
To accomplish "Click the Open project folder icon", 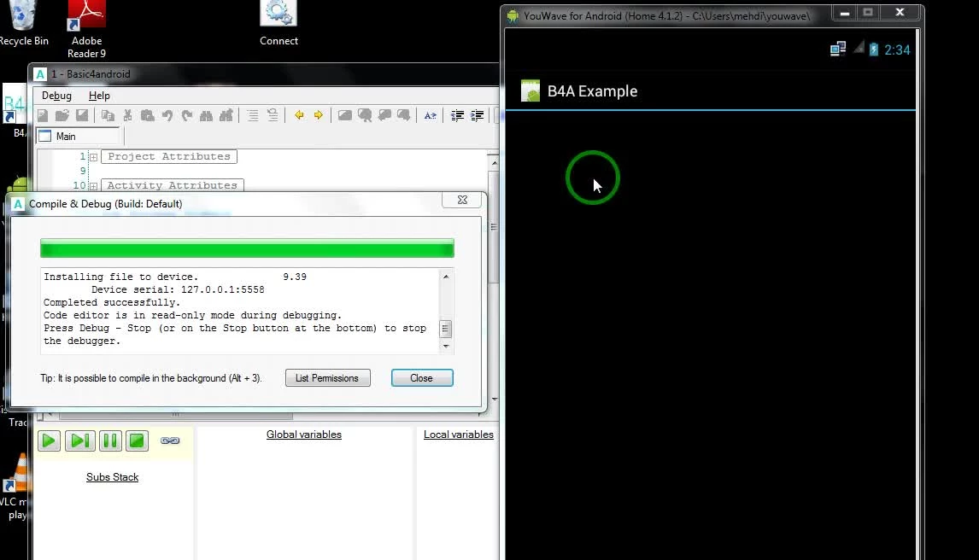I will click(62, 115).
